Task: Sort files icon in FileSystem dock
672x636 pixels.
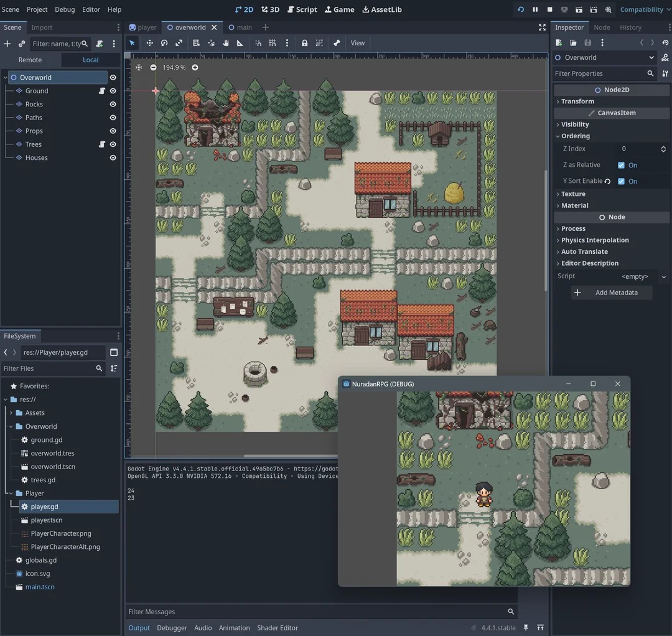Action: click(x=114, y=368)
